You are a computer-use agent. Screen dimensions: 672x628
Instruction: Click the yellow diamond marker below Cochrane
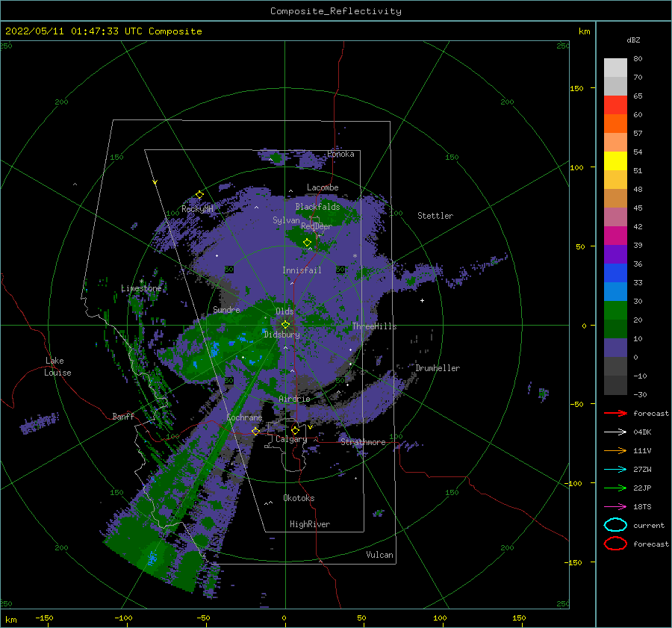point(255,431)
